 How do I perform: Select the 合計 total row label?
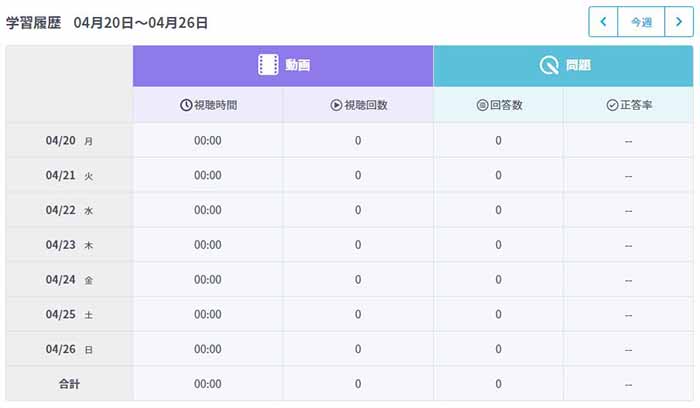click(69, 384)
